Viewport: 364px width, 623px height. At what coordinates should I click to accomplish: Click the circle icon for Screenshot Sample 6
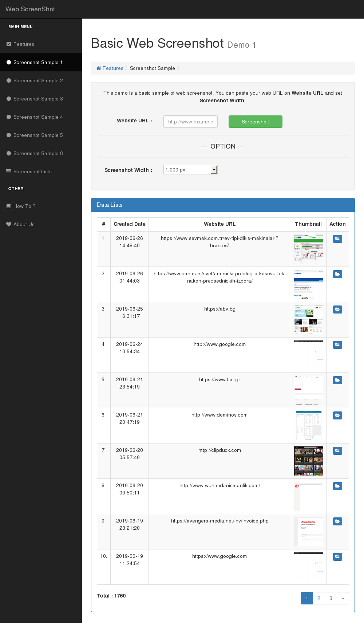coord(9,153)
